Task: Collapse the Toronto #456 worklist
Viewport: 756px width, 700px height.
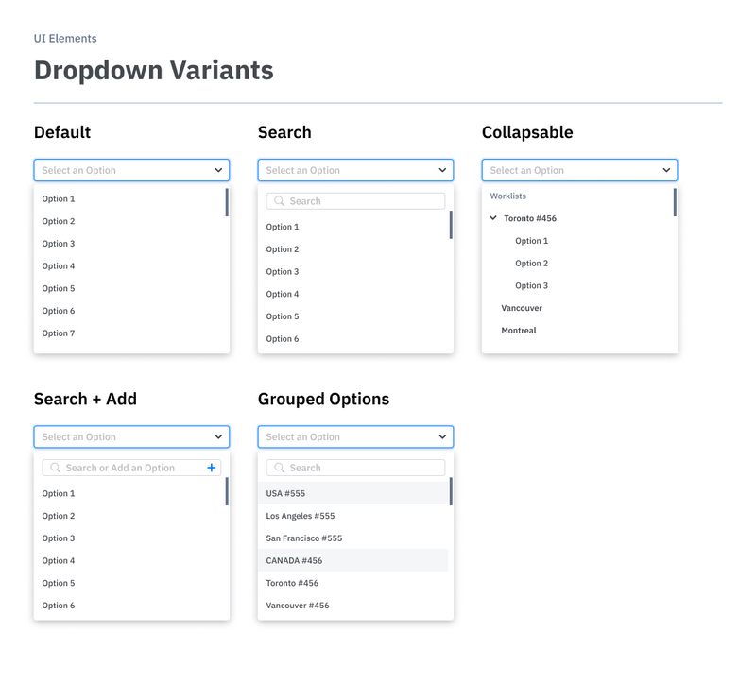Action: (x=492, y=217)
